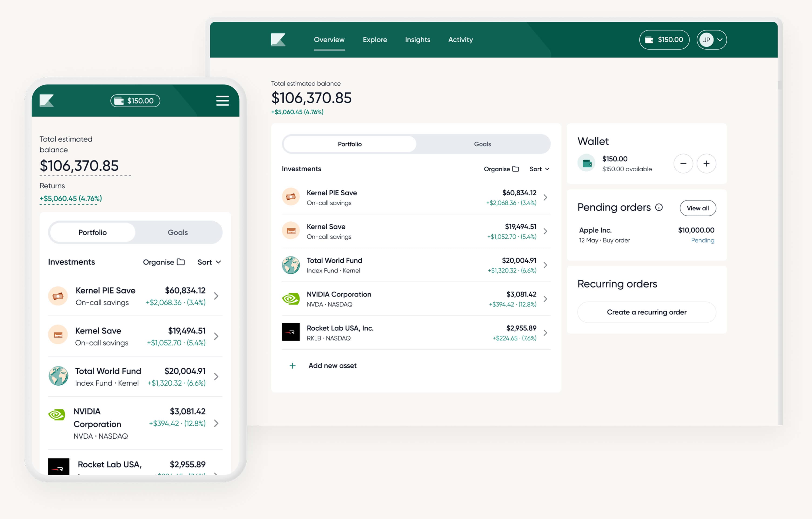
Task: Open Total World Fund chevron on desktop
Action: coord(545,265)
